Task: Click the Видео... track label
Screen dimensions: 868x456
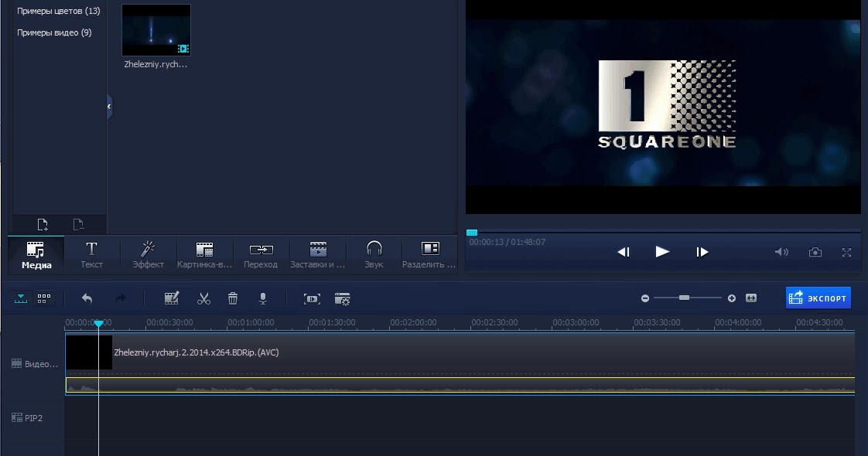Action: coord(34,364)
